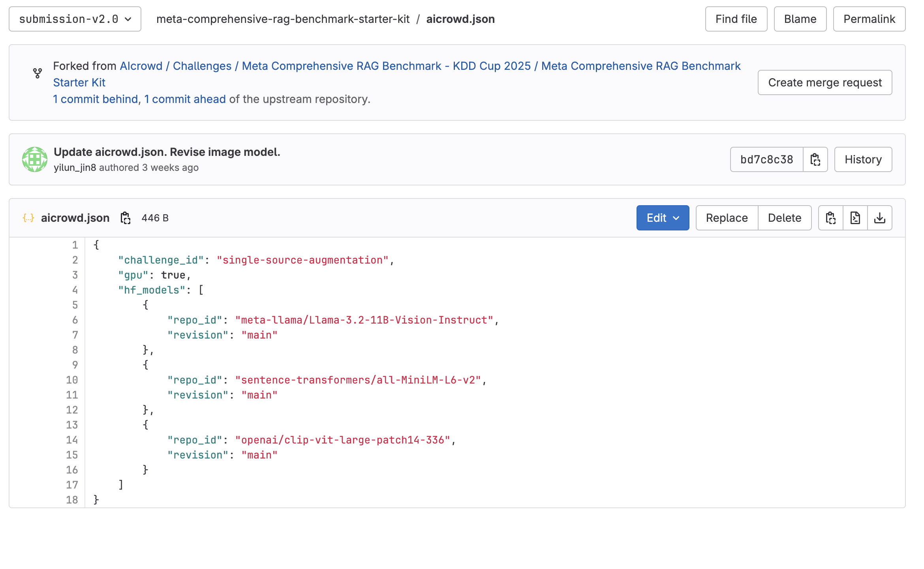Viewport: 924px width, 569px height.
Task: Open the Permalink button
Action: pos(869,19)
